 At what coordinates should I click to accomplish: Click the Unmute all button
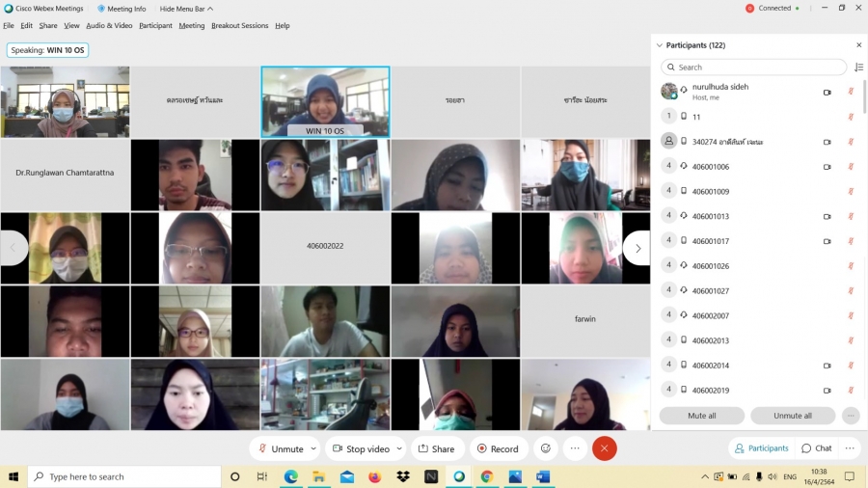click(792, 416)
